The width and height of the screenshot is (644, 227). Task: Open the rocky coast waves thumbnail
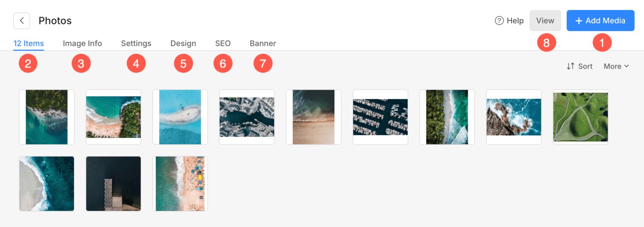[x=514, y=117]
